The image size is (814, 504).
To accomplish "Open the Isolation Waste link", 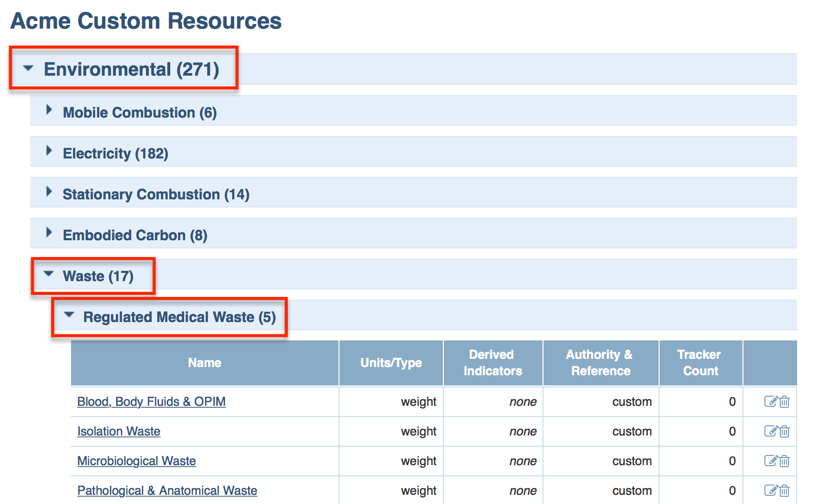I will click(x=119, y=431).
